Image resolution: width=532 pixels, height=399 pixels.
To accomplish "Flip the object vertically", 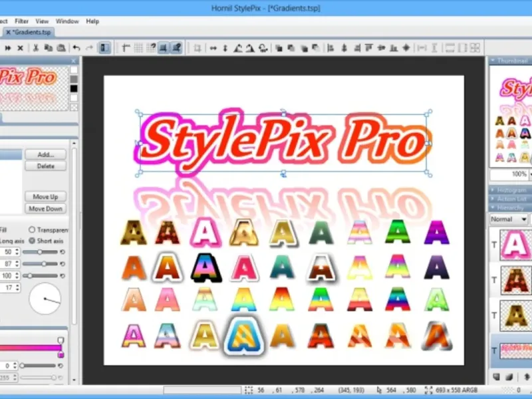I will point(225,48).
